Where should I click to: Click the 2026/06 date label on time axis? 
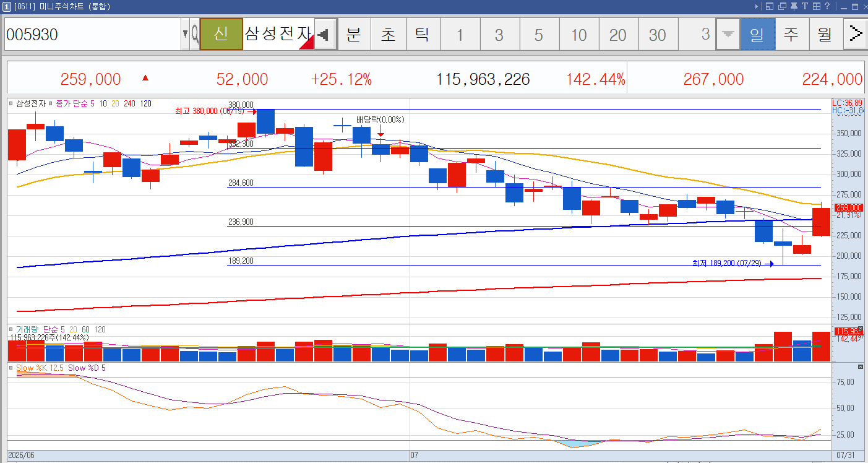click(22, 456)
